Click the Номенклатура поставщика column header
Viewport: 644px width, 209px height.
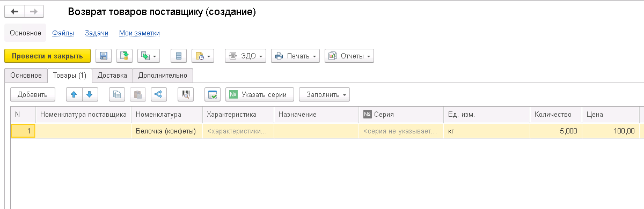pyautogui.click(x=83, y=115)
